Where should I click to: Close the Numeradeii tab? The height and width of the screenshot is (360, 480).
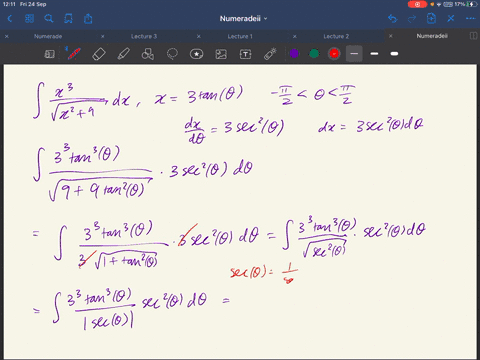pos(391,36)
